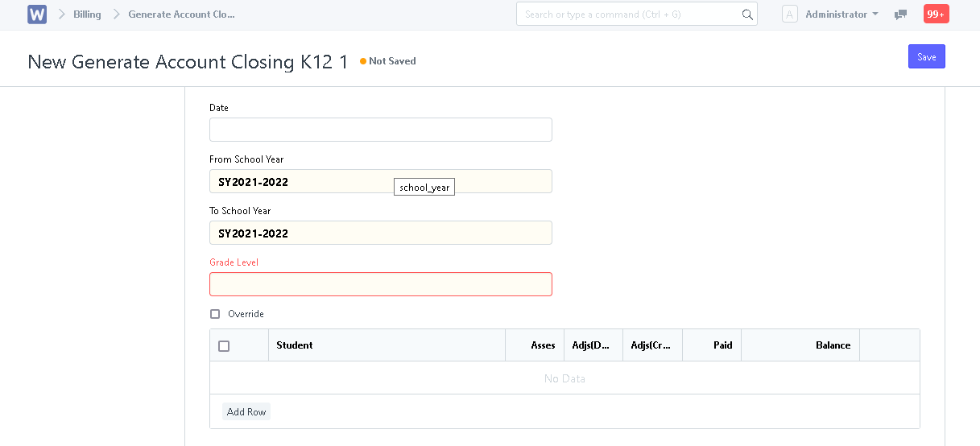Open the 99+ notifications badge
The image size is (980, 446).
pos(936,14)
